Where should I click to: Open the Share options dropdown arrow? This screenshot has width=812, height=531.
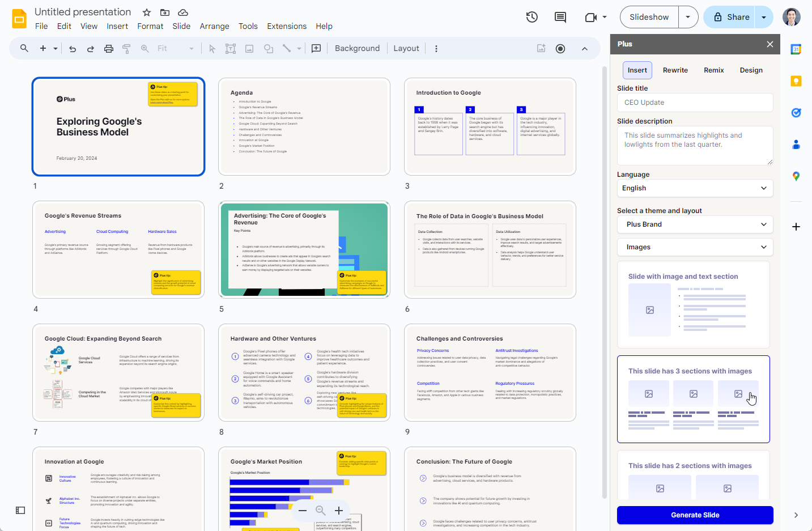764,17
